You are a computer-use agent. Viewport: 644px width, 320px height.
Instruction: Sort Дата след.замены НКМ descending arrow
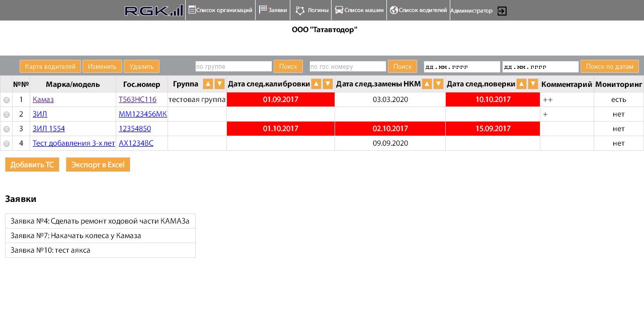[438, 84]
